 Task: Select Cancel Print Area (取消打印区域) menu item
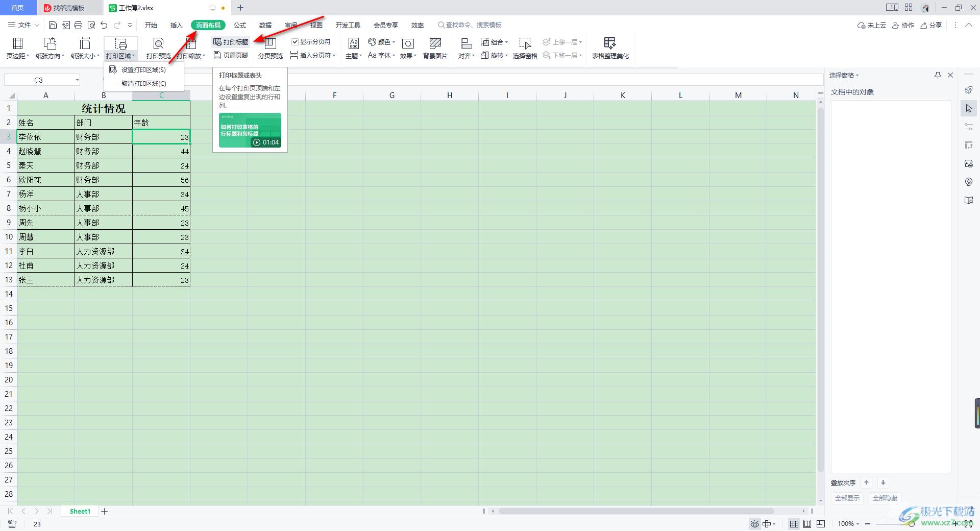click(143, 83)
